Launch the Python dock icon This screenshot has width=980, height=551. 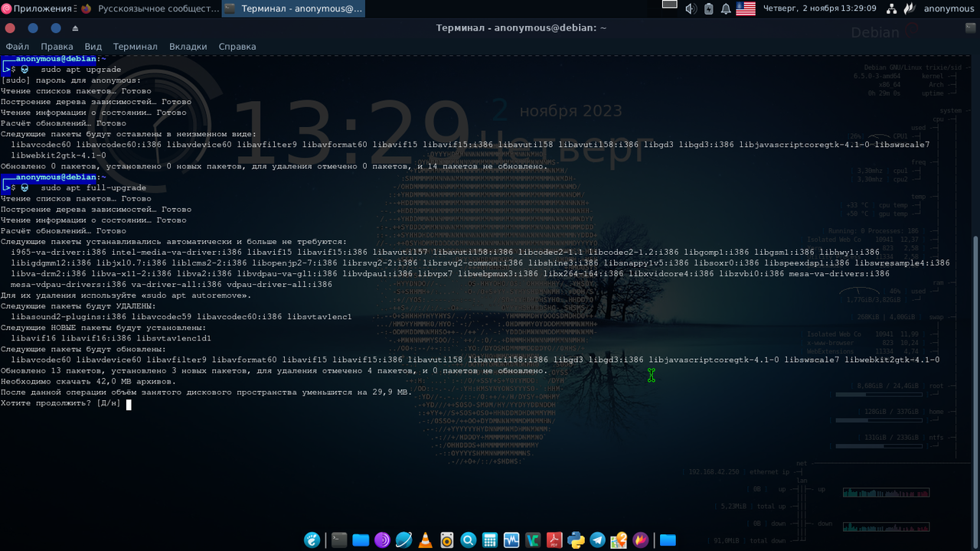(x=576, y=540)
